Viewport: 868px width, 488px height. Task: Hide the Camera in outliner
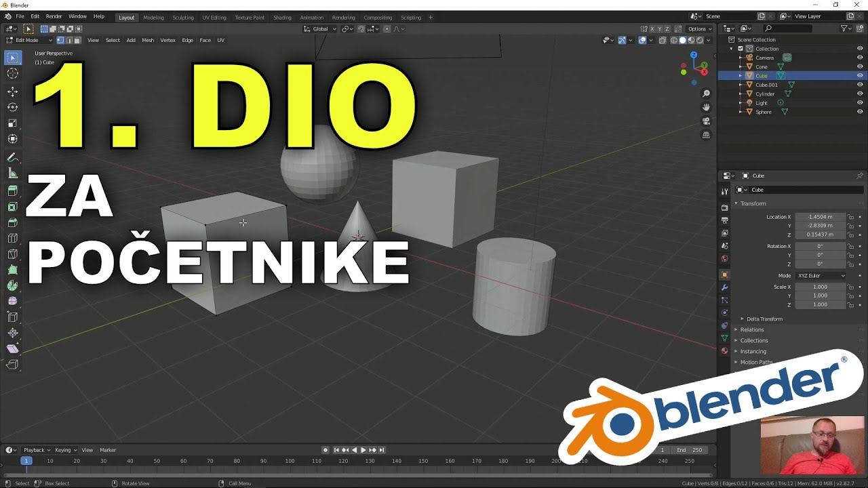[x=860, y=58]
